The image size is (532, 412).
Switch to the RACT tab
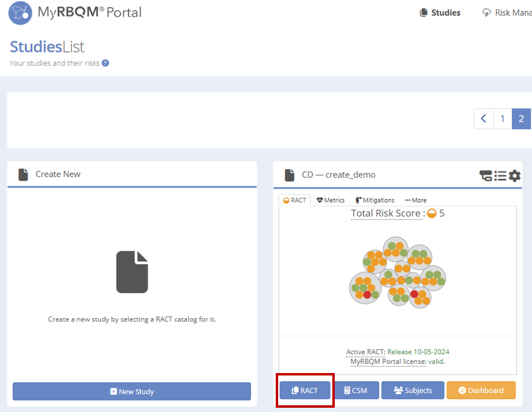coord(295,200)
